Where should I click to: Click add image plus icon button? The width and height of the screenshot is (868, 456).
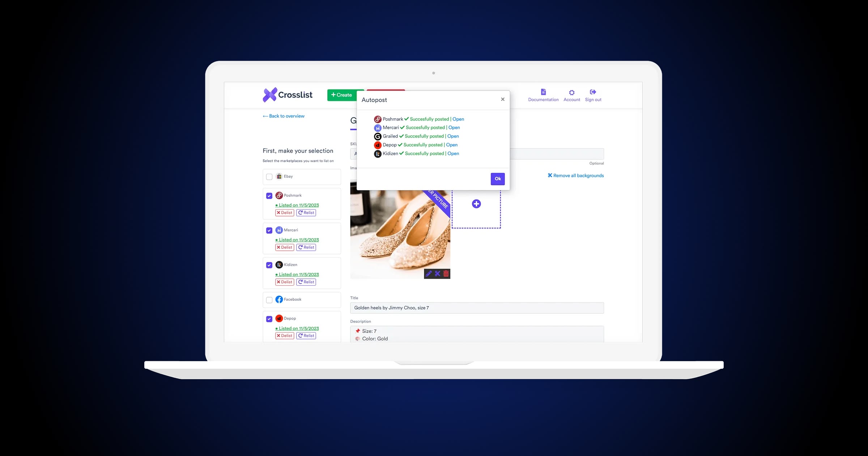coord(476,204)
